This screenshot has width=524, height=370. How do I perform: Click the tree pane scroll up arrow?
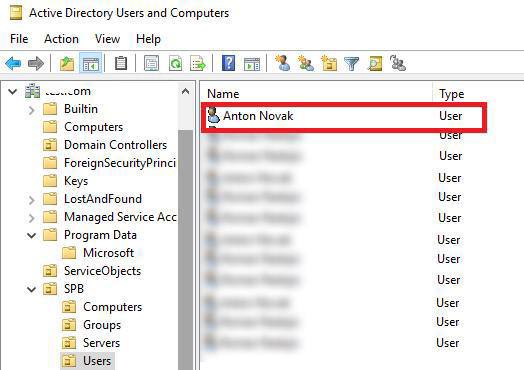click(x=185, y=91)
